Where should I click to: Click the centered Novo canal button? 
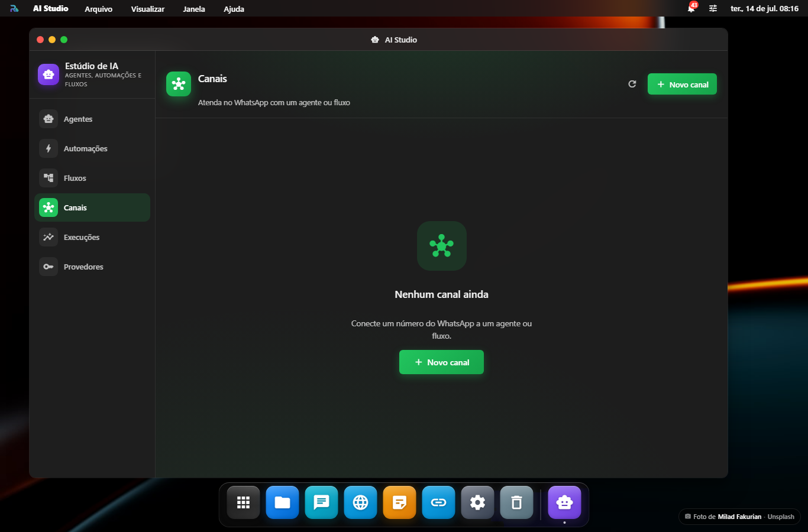point(441,362)
